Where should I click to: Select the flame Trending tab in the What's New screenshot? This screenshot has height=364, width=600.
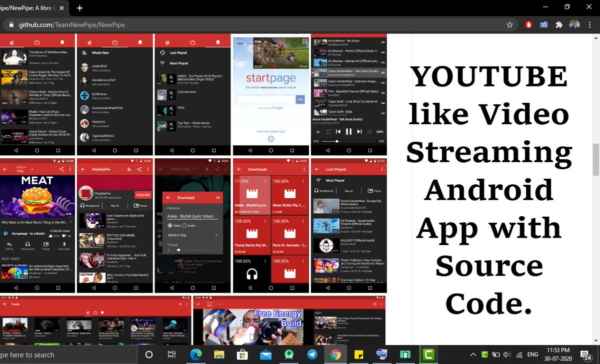click(89, 42)
